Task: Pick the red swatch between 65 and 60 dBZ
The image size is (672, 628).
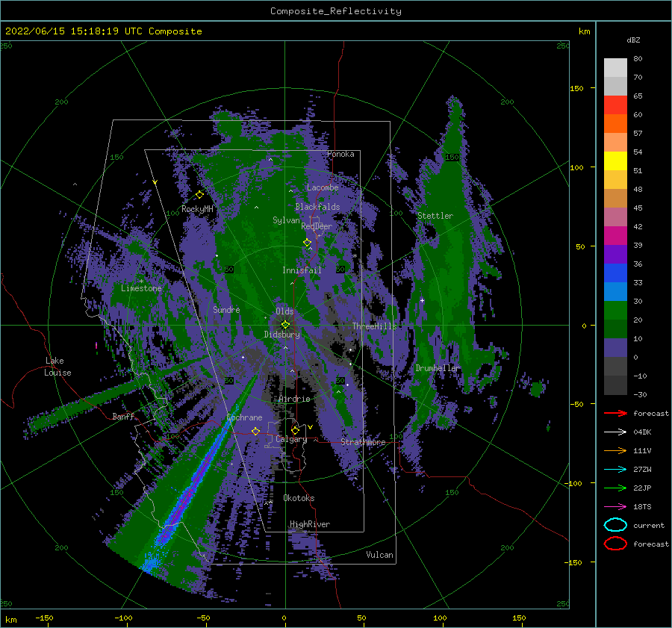Action: click(615, 105)
